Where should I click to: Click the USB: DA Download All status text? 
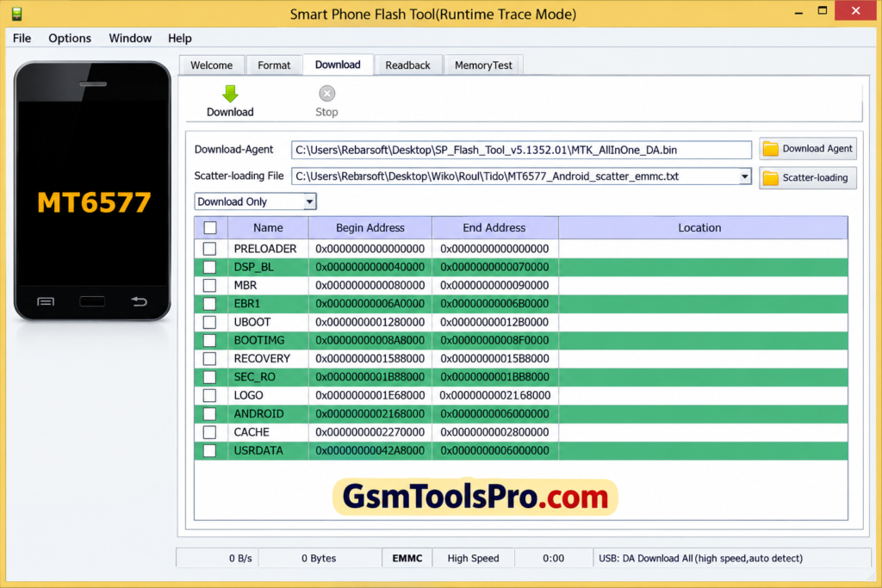tap(700, 558)
